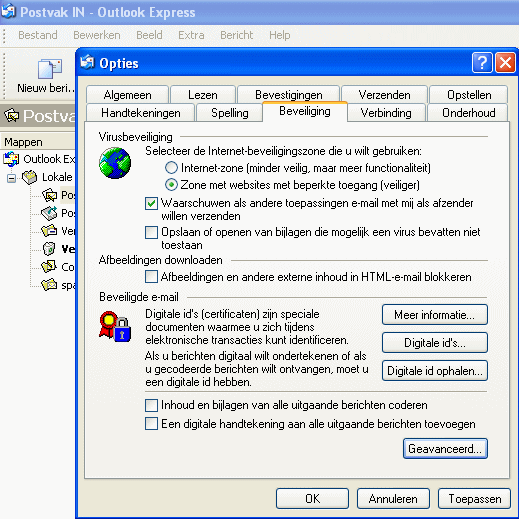519x519 pixels.
Task: Switch to the Algemeen tab
Action: 127,95
